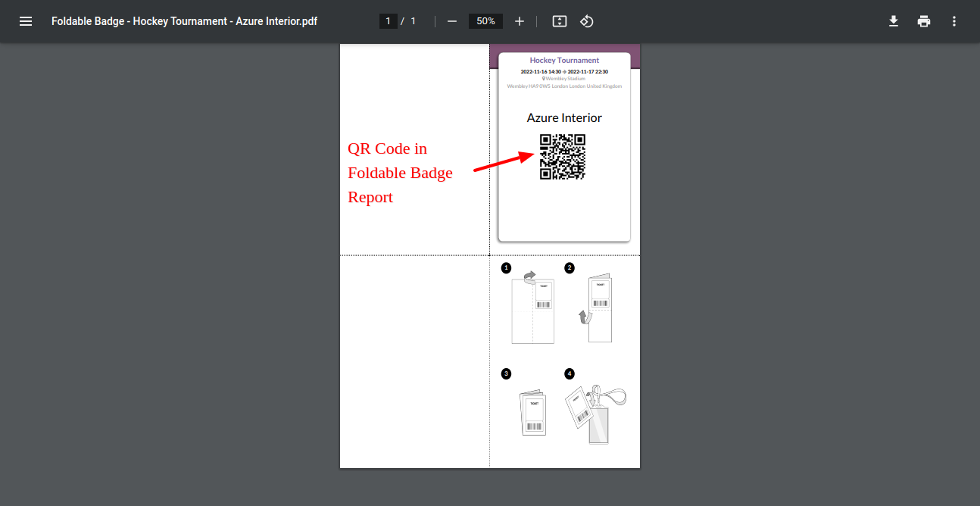980x506 pixels.
Task: Click the 'Wembley Stadium' venue text
Action: (x=564, y=79)
